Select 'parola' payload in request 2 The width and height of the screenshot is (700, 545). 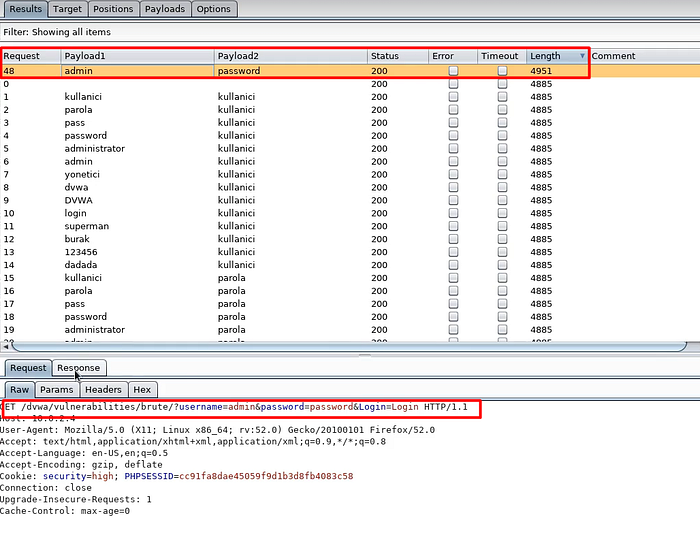point(78,110)
